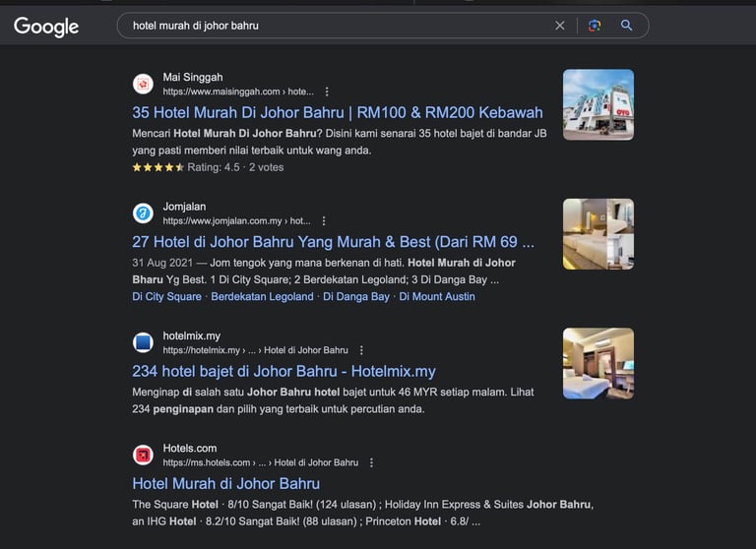
Task: Clear the search box with X icon
Action: (560, 26)
